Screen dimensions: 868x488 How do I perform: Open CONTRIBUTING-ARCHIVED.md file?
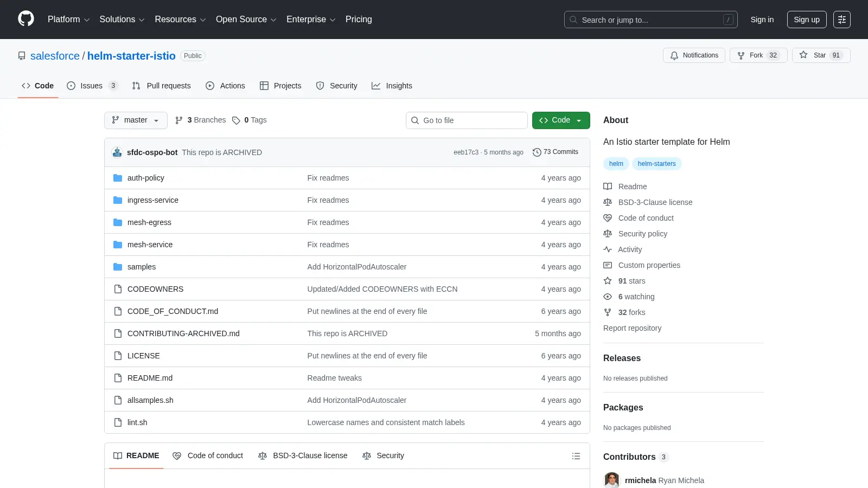pyautogui.click(x=183, y=333)
